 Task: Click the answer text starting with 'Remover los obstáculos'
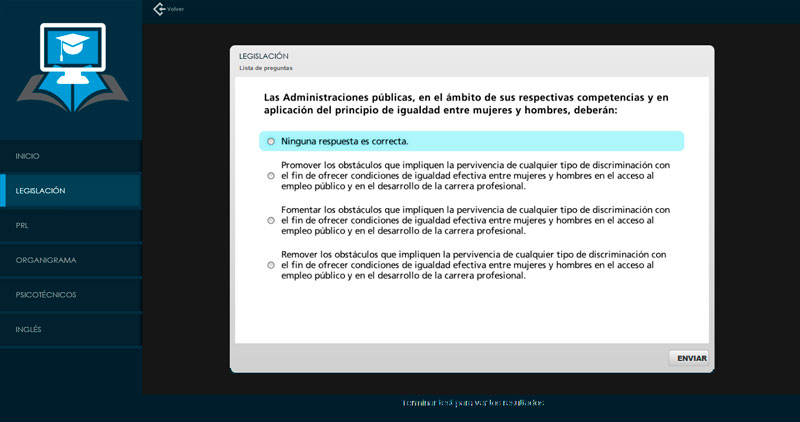point(475,265)
